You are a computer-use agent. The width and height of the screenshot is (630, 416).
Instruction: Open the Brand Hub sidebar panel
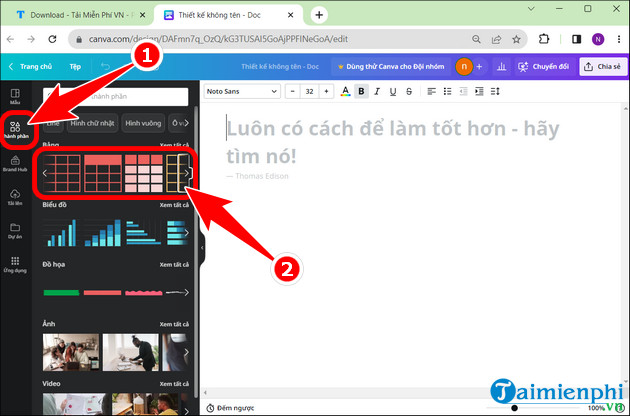[x=15, y=164]
